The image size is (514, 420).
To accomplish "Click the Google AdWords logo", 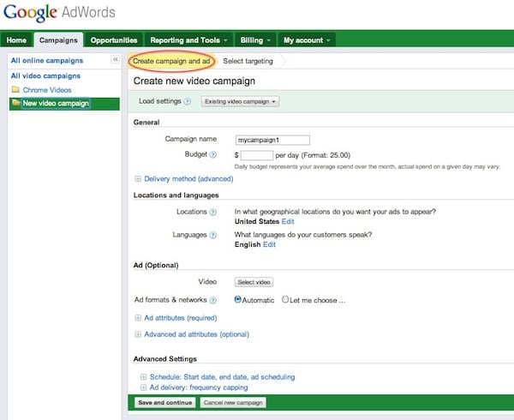I will click(x=59, y=13).
